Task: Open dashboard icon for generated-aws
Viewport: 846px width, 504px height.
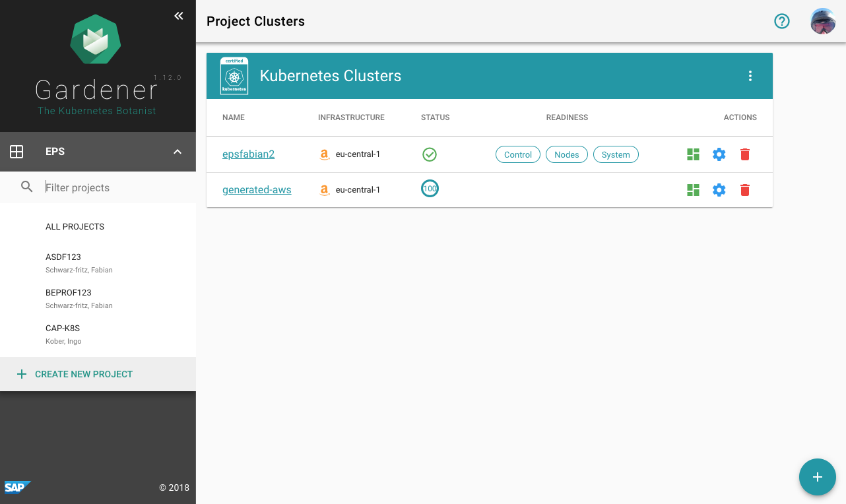Action: click(693, 190)
